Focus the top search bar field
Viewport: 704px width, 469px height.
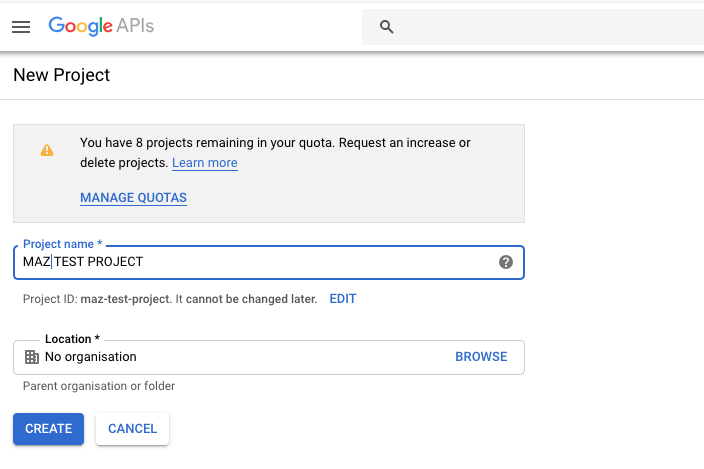[533, 27]
